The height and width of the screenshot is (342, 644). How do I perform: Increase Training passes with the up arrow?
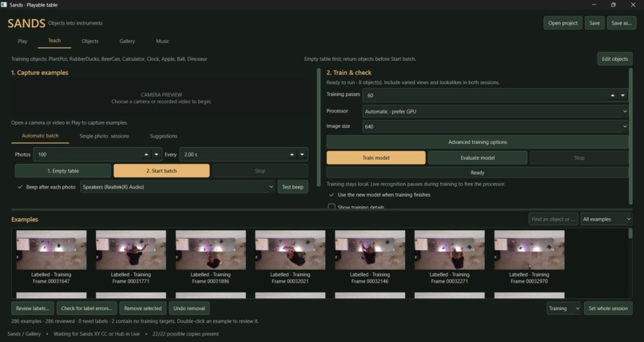coord(612,95)
